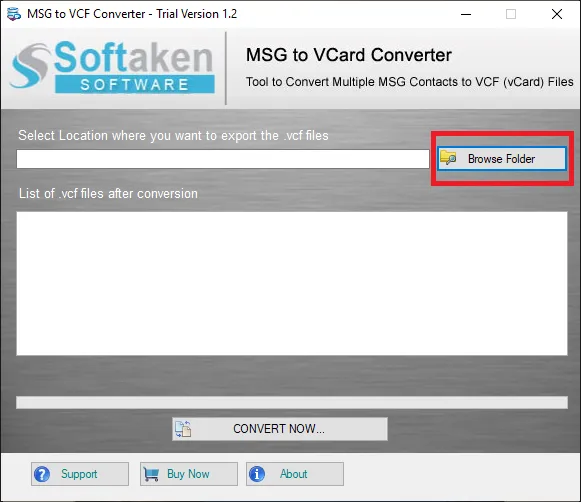Click the conversion progress bar
This screenshot has width=581, height=502.
point(292,402)
